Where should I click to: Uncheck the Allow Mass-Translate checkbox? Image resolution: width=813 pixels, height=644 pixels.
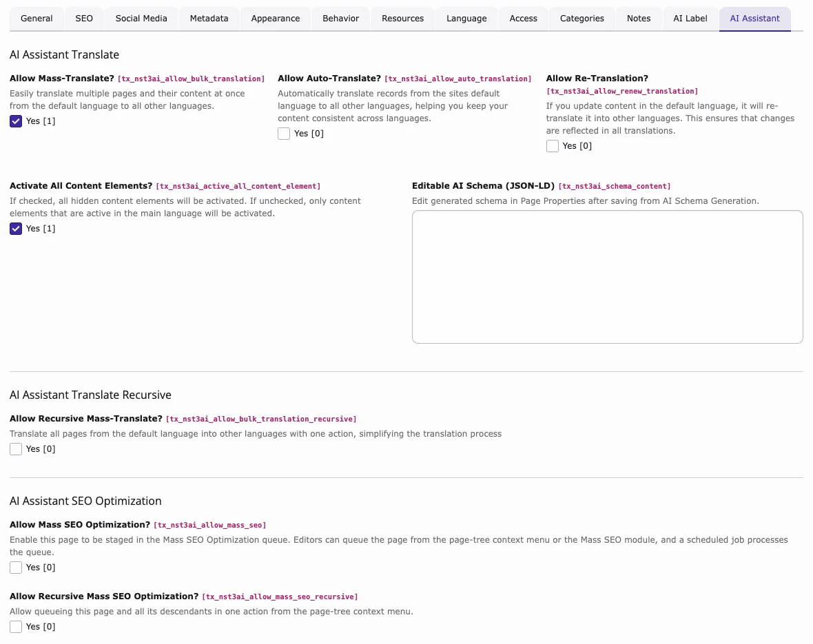(x=16, y=121)
